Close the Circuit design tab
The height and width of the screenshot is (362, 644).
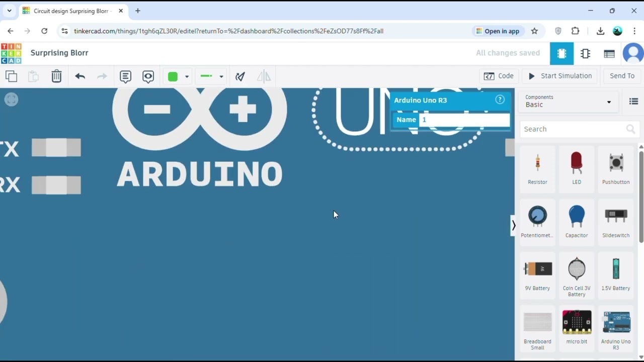tap(121, 11)
